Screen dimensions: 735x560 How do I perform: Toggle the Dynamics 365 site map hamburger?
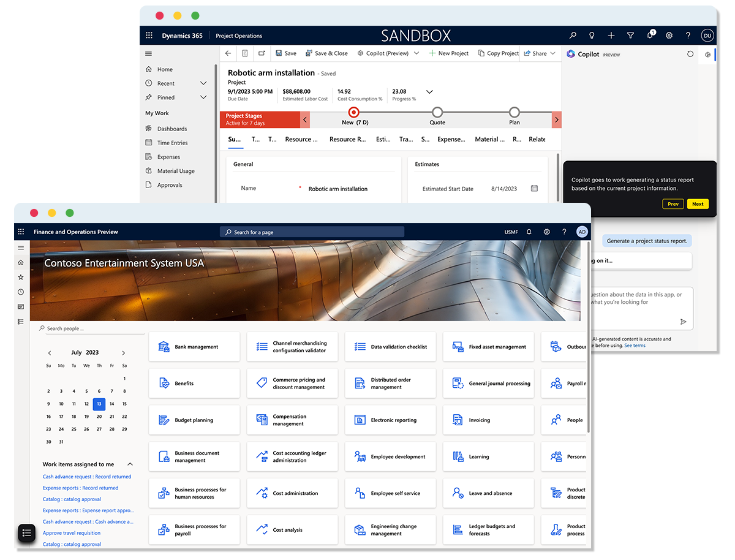(x=148, y=54)
